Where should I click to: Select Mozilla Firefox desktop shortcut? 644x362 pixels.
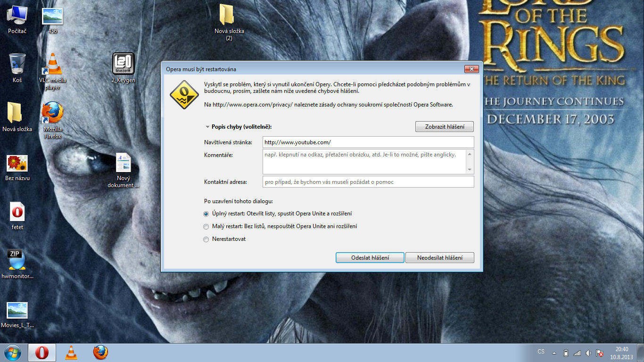click(x=52, y=121)
